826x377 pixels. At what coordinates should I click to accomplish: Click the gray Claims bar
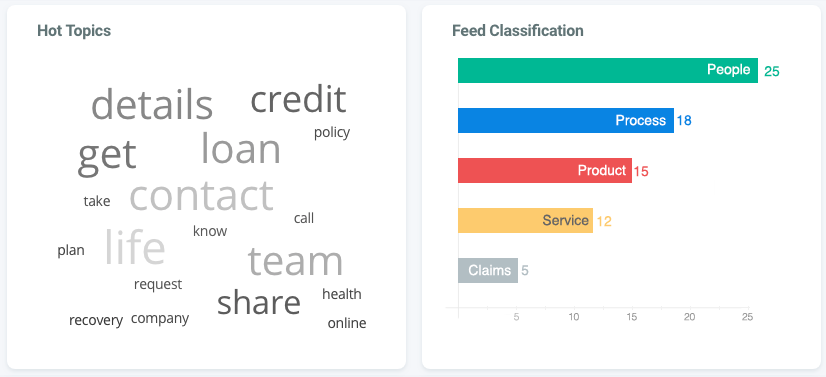click(x=488, y=271)
